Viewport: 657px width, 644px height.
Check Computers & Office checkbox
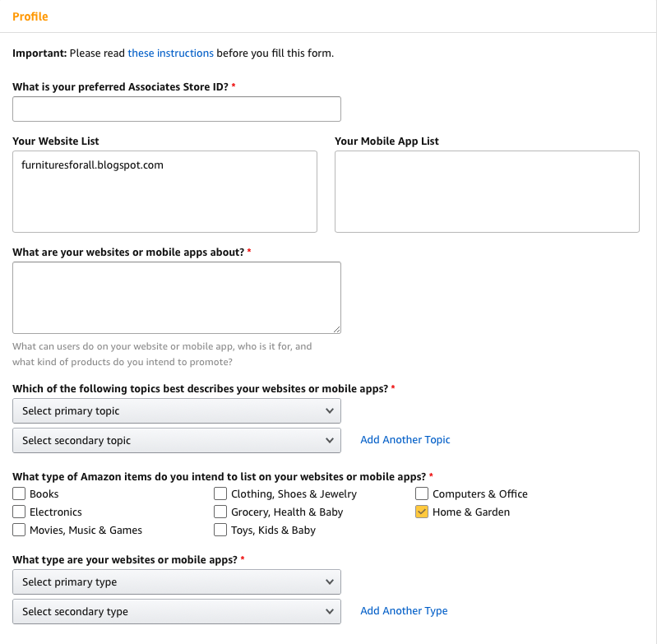pos(422,493)
